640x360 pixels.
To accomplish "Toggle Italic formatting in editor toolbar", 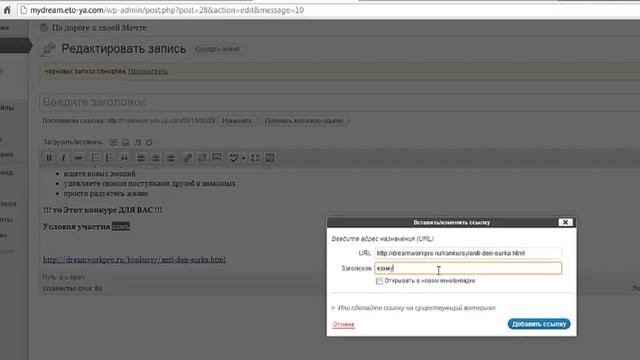I will pyautogui.click(x=63, y=158).
